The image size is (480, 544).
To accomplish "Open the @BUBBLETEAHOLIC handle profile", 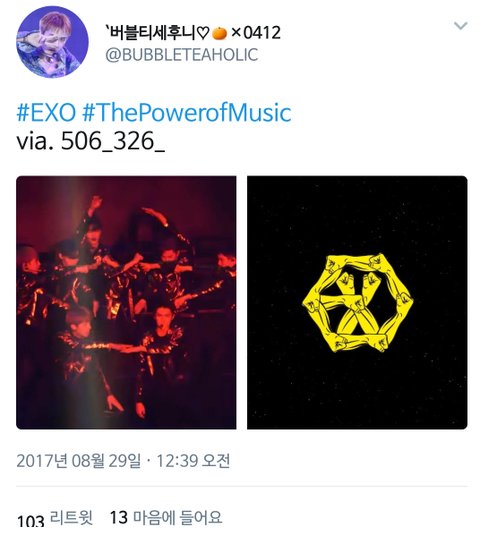I will click(x=182, y=55).
